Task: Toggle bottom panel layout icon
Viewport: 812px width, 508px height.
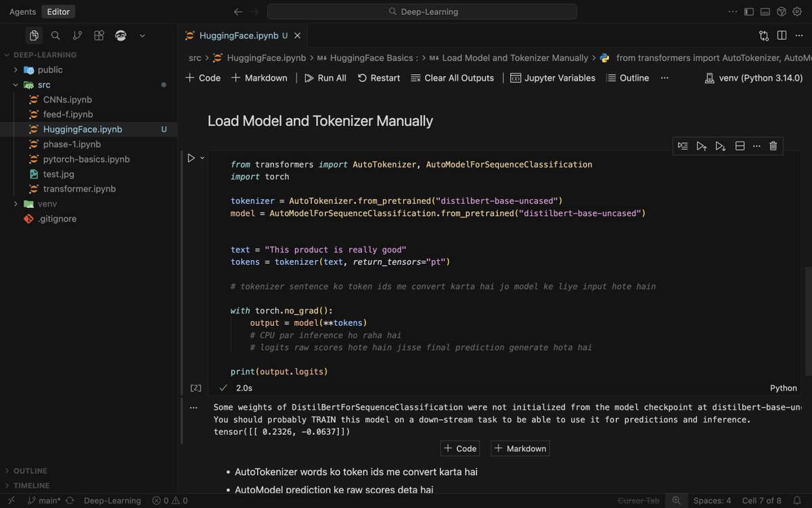Action: click(x=765, y=12)
